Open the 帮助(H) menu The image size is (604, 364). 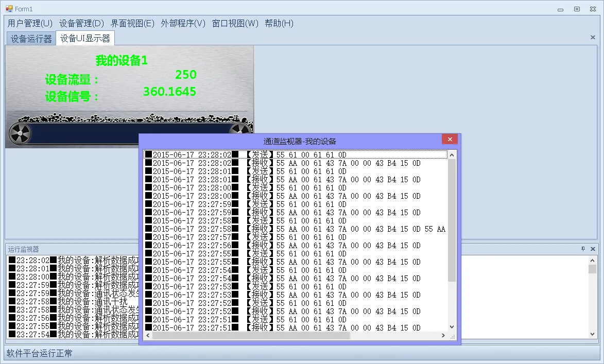279,23
